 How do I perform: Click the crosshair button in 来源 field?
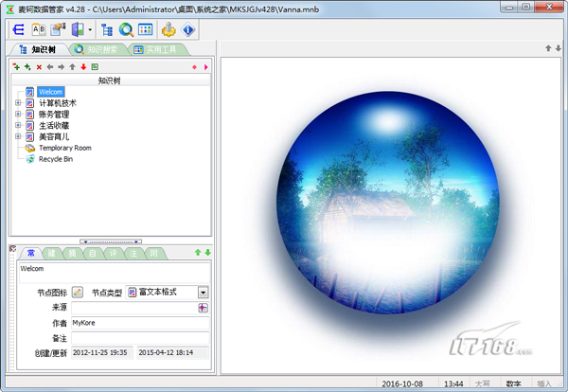click(204, 308)
